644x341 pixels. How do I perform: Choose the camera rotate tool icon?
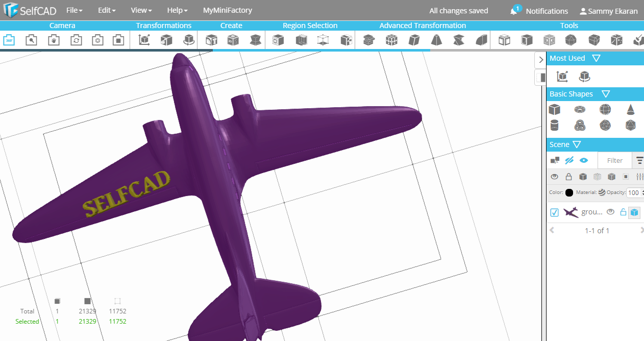(x=76, y=40)
